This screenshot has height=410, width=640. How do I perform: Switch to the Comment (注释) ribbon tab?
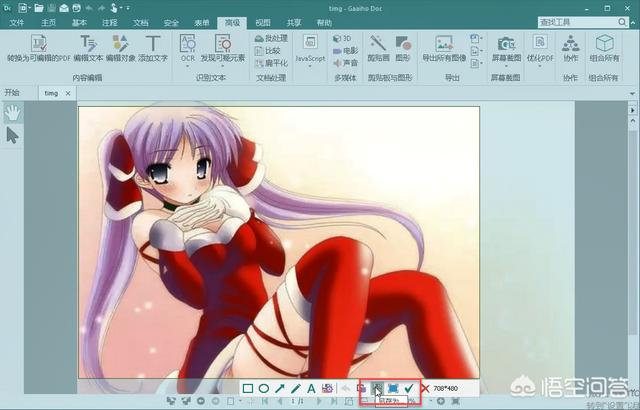[x=110, y=23]
